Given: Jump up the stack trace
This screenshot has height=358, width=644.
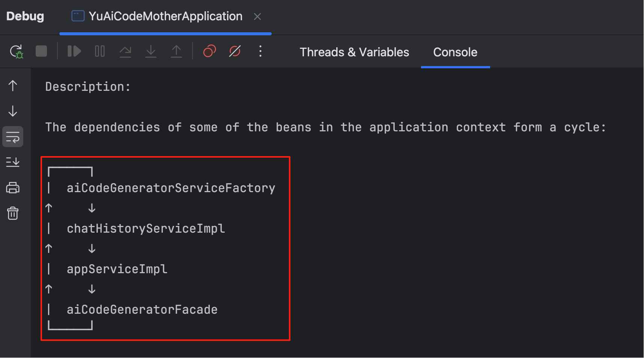Looking at the screenshot, I should point(13,86).
